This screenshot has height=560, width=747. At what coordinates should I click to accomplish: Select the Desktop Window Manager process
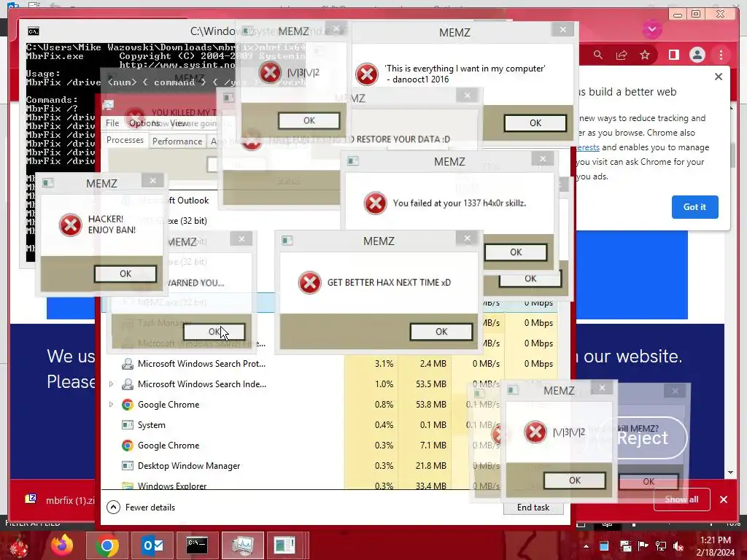click(x=329, y=466)
